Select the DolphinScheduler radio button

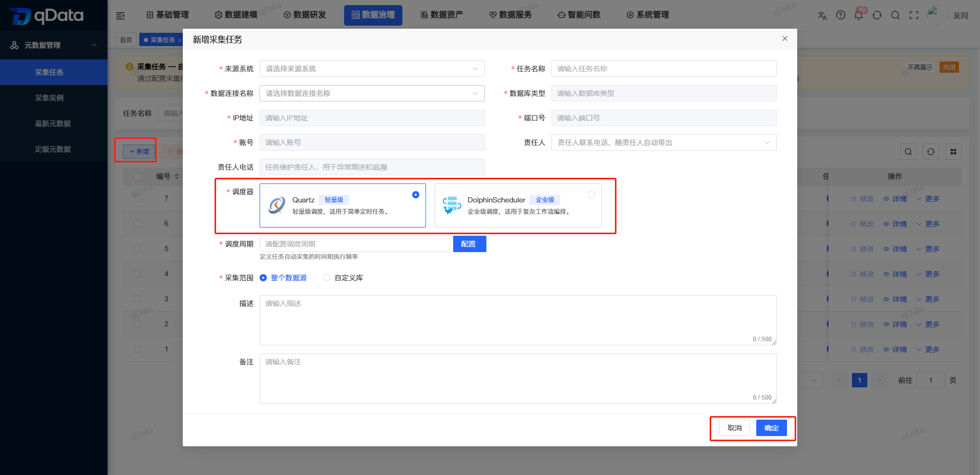(x=591, y=195)
